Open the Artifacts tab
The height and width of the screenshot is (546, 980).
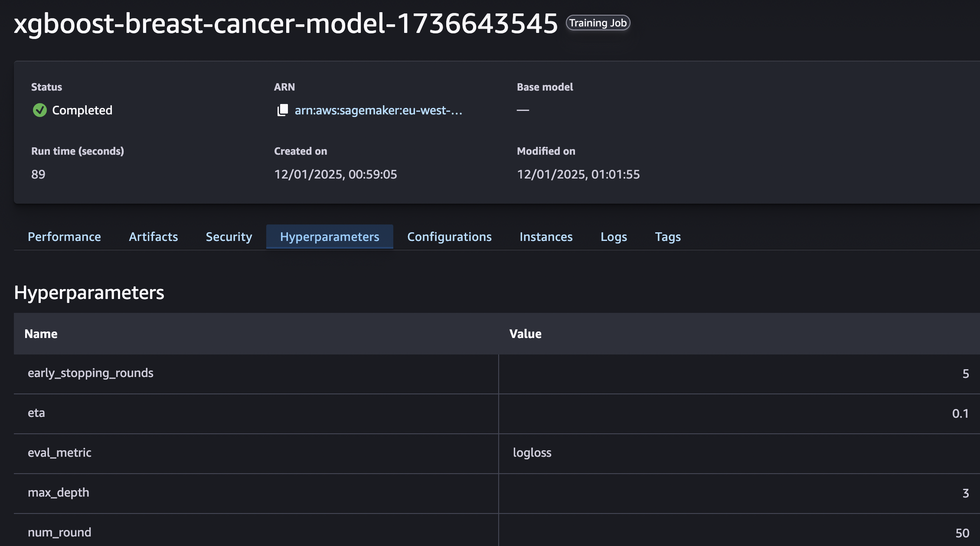click(x=154, y=237)
